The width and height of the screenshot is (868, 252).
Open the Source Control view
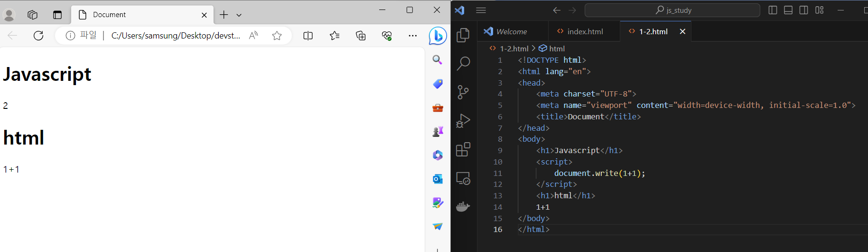pyautogui.click(x=463, y=92)
